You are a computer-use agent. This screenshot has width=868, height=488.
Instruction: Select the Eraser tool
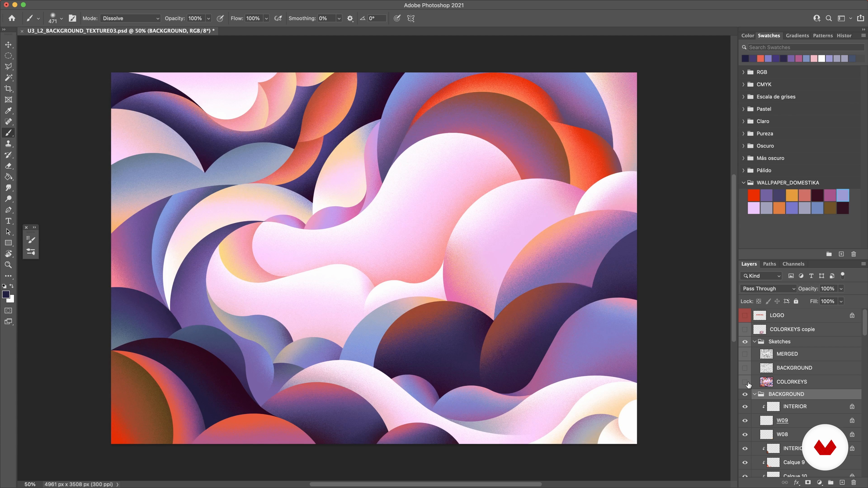(8, 166)
